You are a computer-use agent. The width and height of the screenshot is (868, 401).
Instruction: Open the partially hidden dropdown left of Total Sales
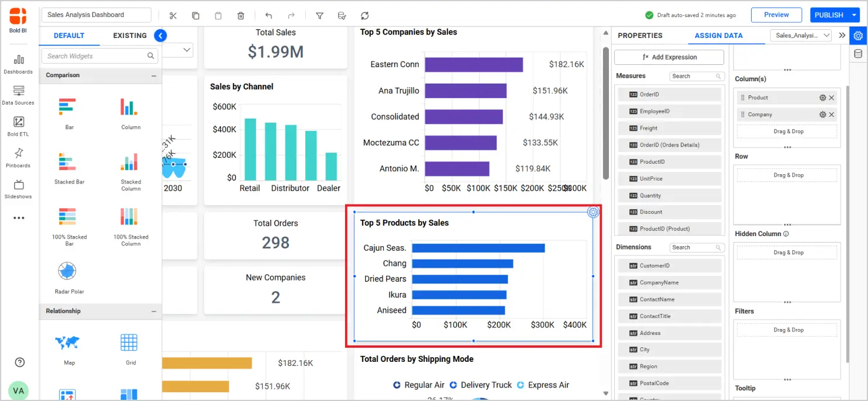pyautogui.click(x=179, y=50)
